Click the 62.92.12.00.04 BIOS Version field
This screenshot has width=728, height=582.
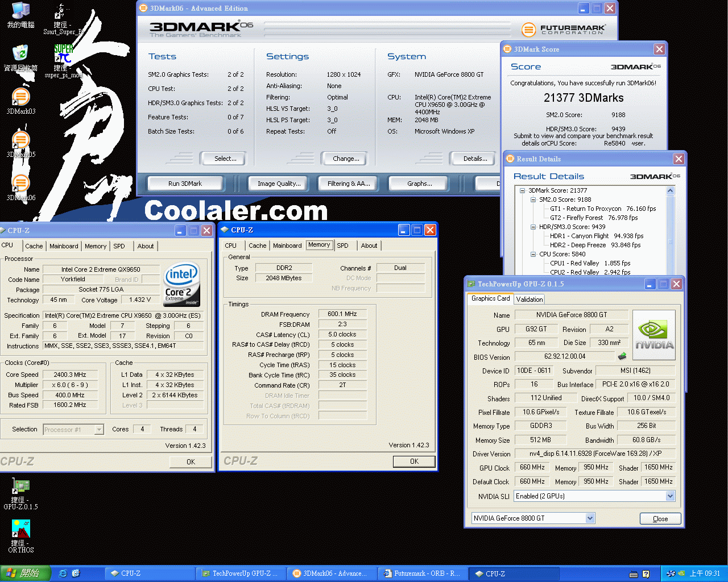[x=565, y=356]
